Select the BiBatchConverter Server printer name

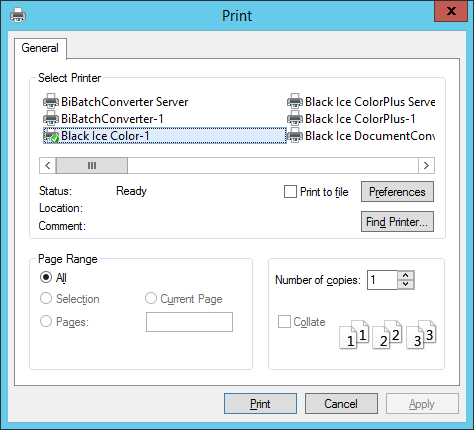pos(125,102)
